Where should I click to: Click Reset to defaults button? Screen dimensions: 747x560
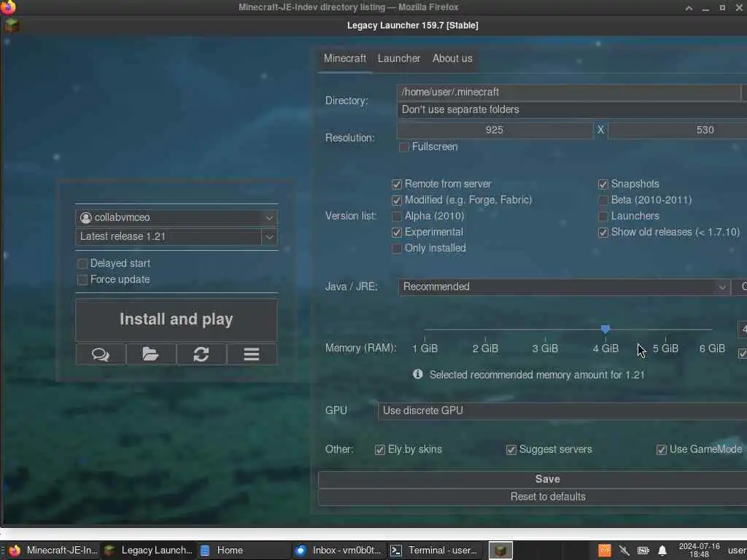[x=533, y=497]
